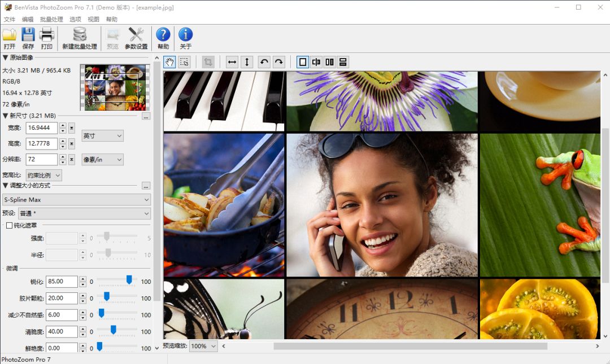Click the 减少不自然感 value field

[x=62, y=315]
